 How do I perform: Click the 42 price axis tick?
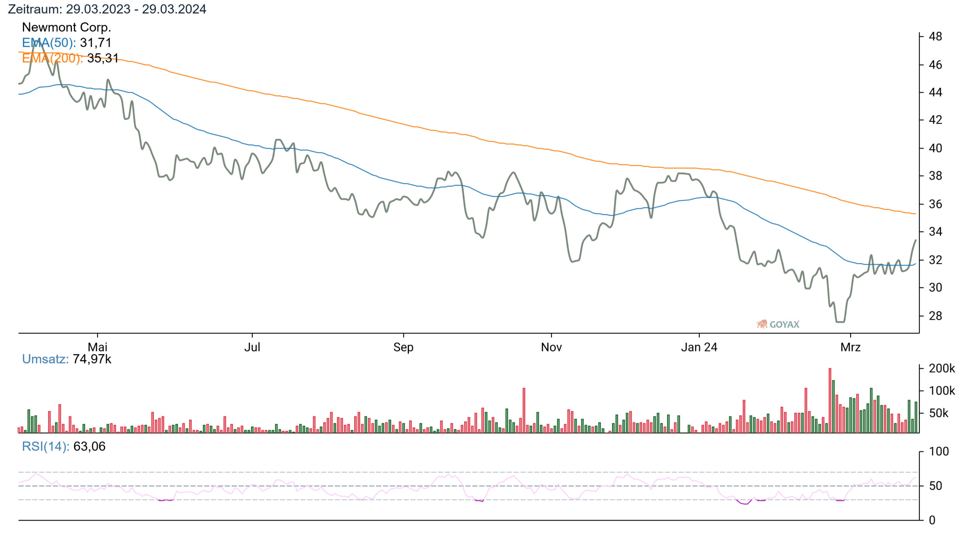click(936, 120)
